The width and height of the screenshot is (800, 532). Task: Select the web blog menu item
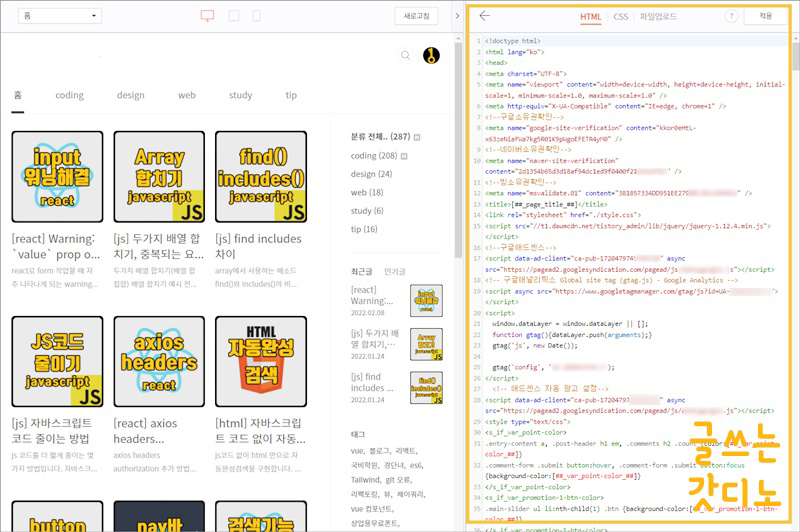point(187,95)
